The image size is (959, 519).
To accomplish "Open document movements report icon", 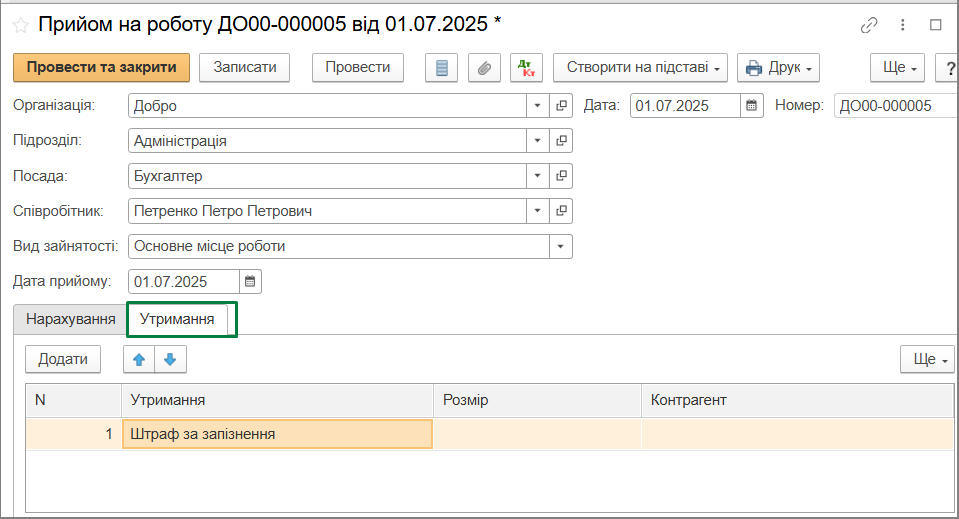I will coord(442,67).
